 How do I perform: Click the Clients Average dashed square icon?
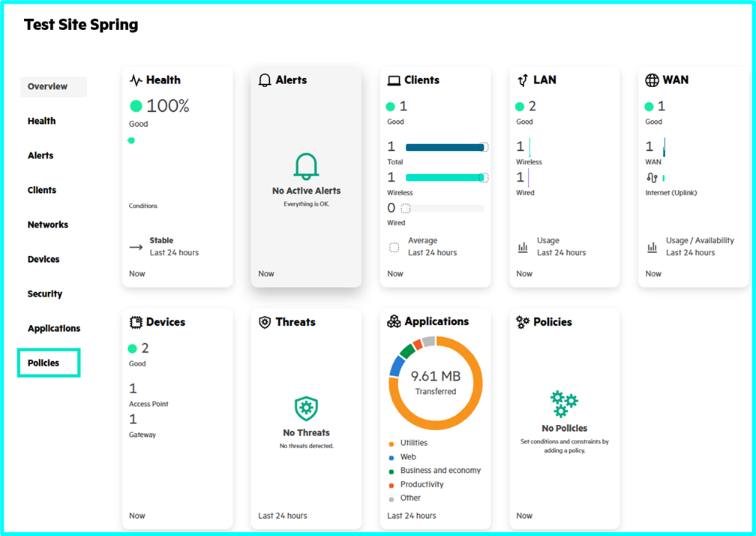coord(394,248)
